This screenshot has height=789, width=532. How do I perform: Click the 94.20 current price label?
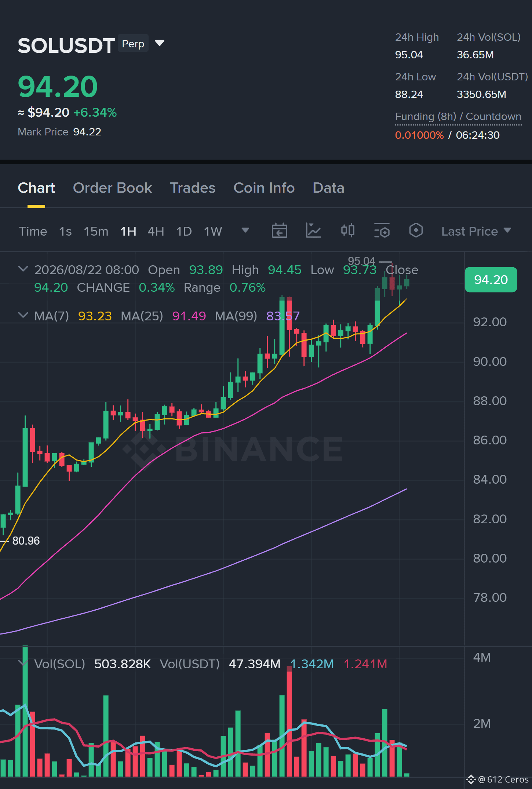pos(491,280)
